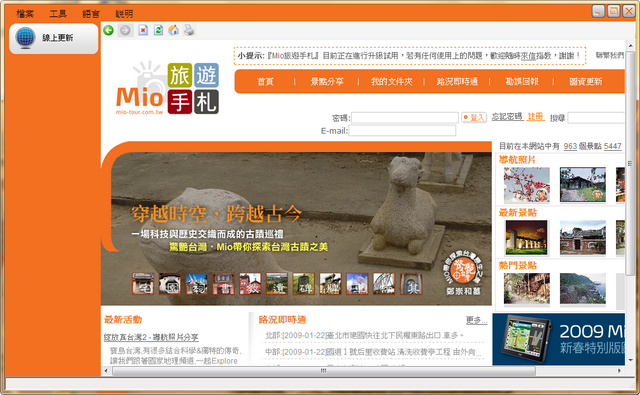Click the grey forward navigation icon
640x395 pixels.
pos(125,30)
